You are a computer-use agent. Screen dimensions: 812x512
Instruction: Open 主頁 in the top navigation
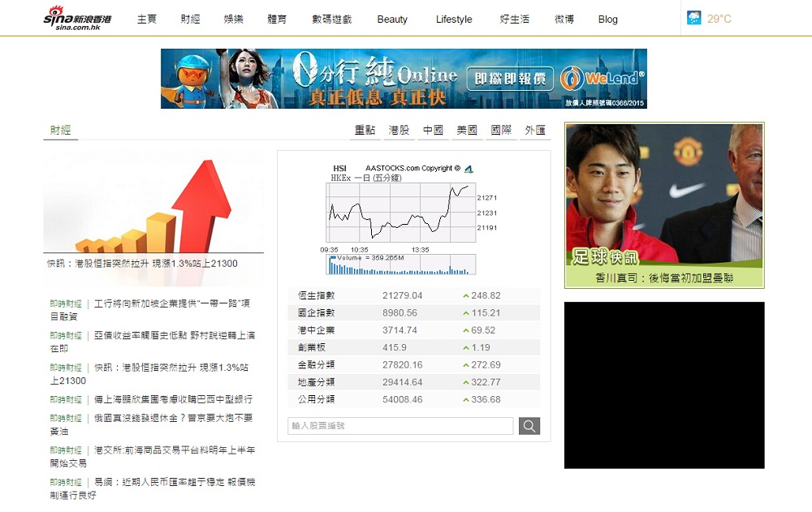pyautogui.click(x=146, y=19)
